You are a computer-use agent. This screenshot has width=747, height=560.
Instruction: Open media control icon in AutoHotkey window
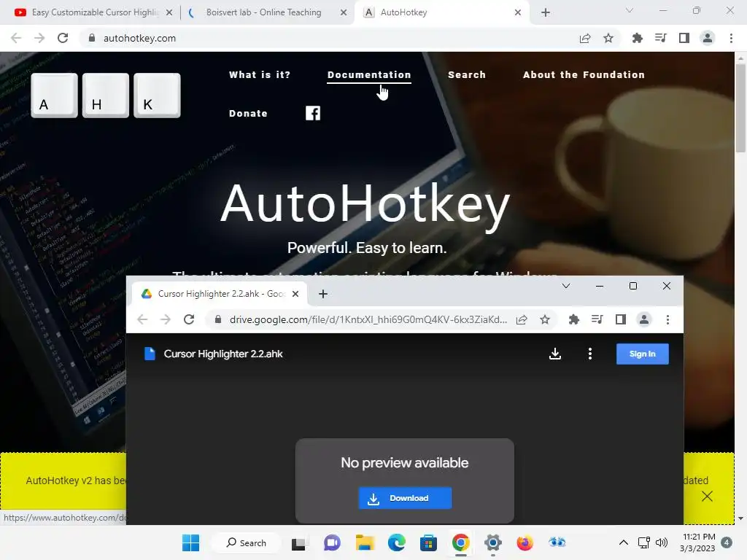[660, 38]
